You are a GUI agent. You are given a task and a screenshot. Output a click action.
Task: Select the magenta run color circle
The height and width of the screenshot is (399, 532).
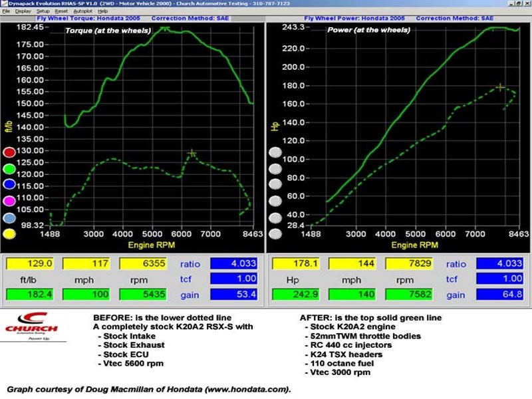(x=9, y=201)
